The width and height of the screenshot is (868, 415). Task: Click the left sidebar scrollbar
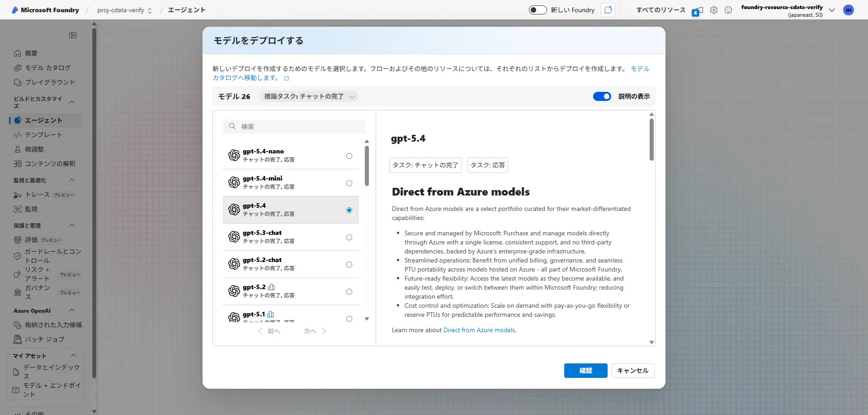(x=94, y=203)
